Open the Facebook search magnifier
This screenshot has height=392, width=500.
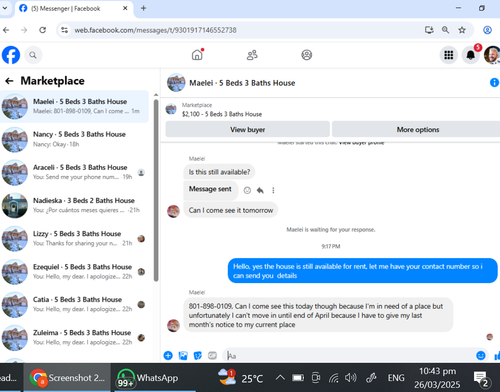[33, 55]
